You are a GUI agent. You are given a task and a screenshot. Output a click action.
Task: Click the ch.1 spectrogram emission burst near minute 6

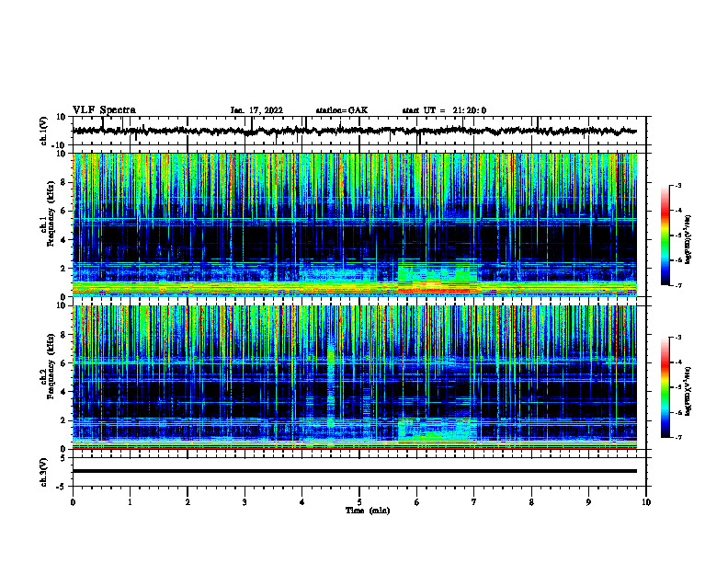438,277
